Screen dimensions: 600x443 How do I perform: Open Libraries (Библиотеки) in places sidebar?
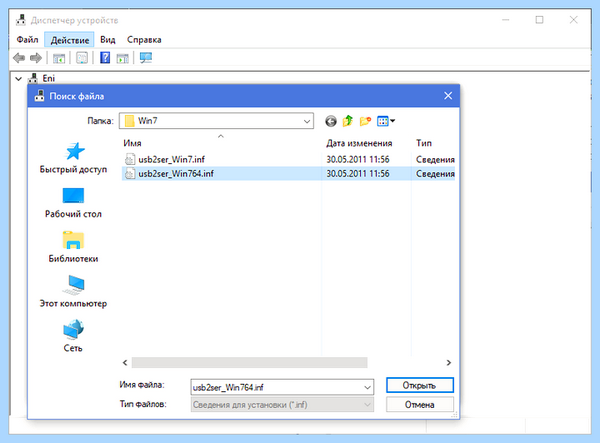73,248
